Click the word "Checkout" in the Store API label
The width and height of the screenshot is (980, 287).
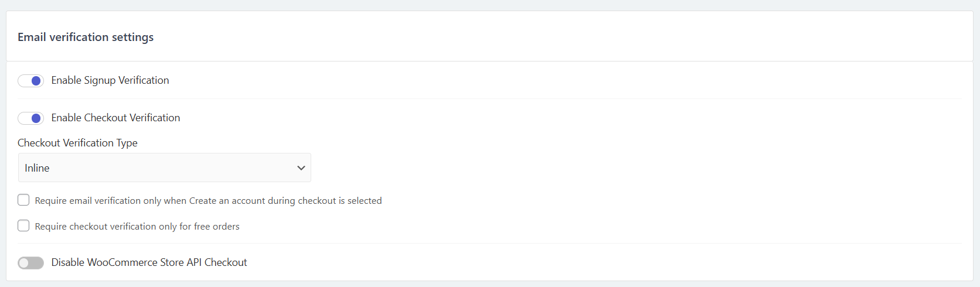[226, 262]
